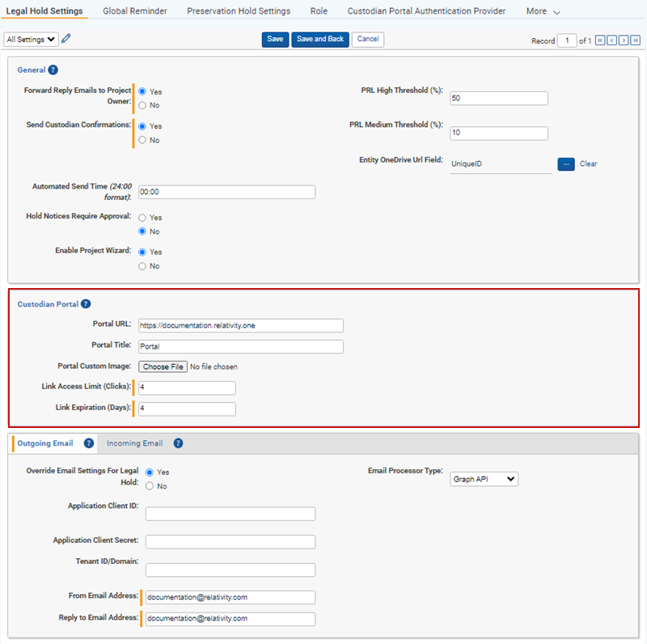The width and height of the screenshot is (647, 644).
Task: Click the Application Client ID field
Action: 230,514
